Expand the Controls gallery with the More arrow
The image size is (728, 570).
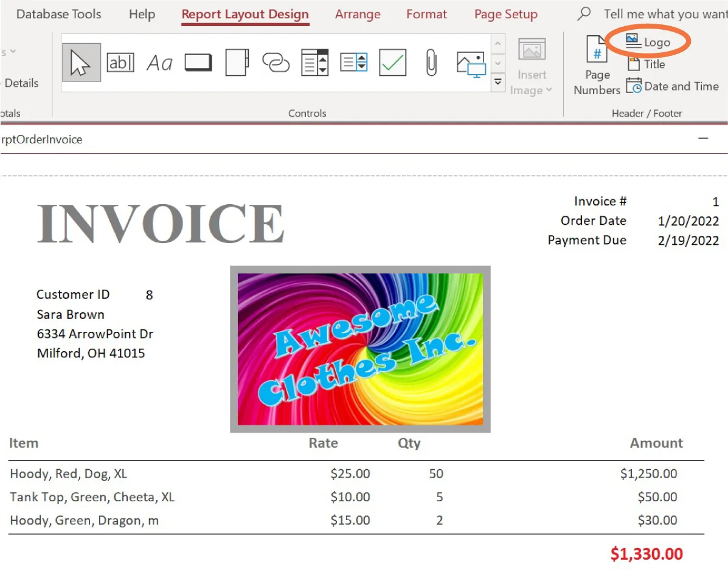[x=497, y=82]
